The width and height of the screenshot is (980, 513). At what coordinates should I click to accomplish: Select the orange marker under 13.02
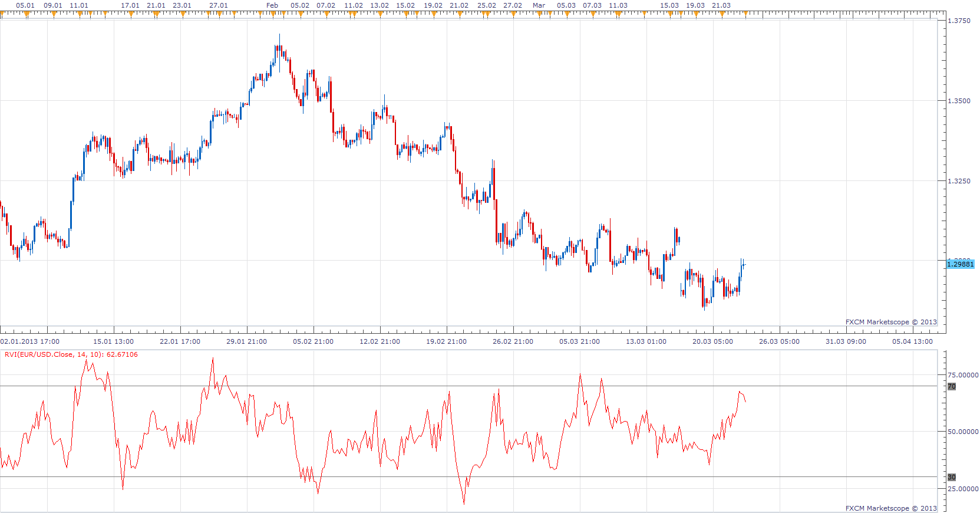380,15
